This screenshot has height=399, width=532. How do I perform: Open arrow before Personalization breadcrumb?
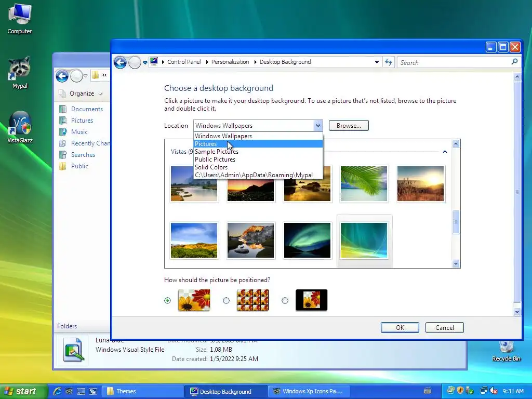(x=207, y=62)
